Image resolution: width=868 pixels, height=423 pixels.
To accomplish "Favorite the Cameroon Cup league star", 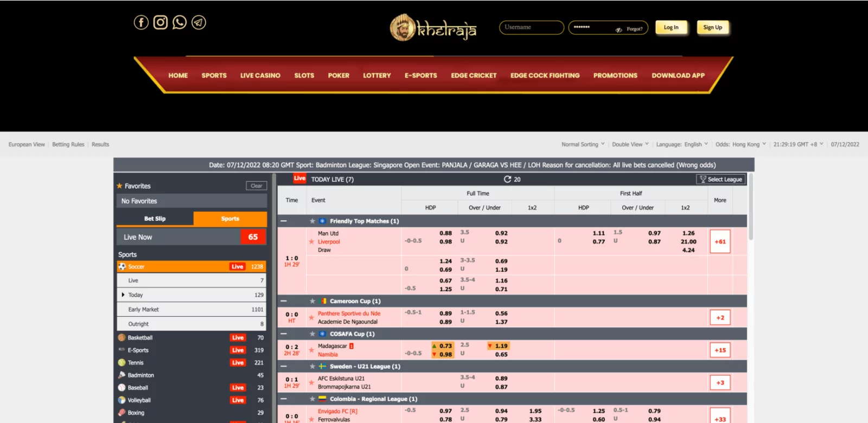I will [x=312, y=301].
